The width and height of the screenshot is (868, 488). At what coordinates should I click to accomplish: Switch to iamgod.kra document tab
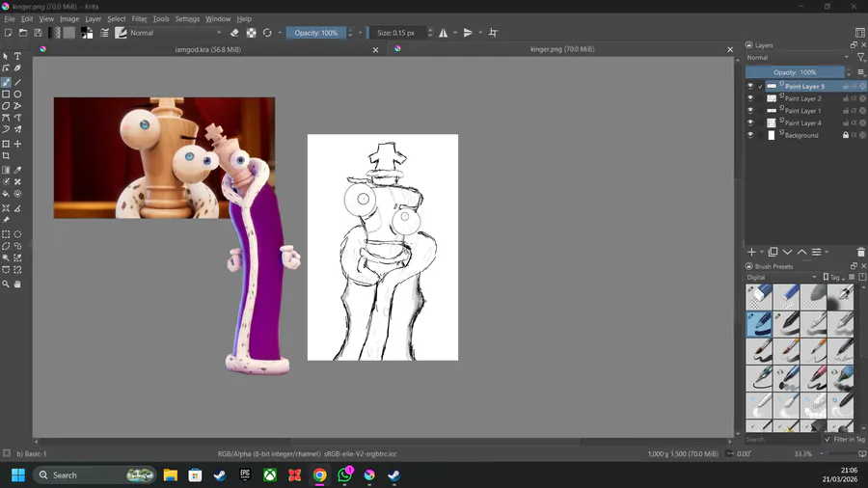208,49
